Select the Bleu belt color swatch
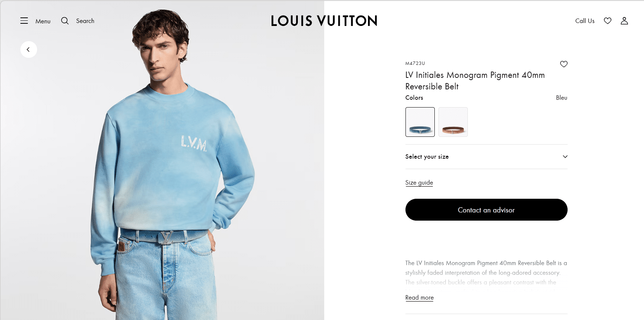The width and height of the screenshot is (644, 320). pyautogui.click(x=420, y=122)
